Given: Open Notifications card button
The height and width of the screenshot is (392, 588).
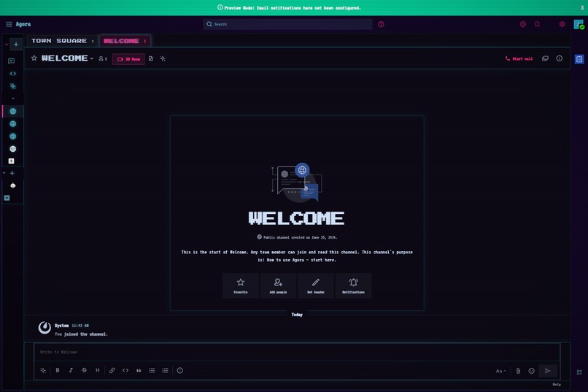Looking at the screenshot, I should tap(353, 286).
